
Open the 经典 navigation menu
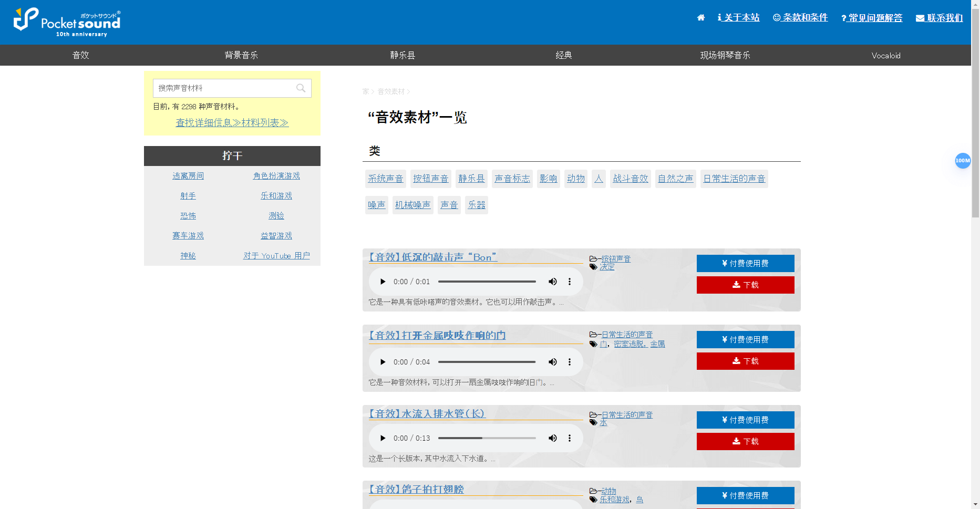click(564, 55)
